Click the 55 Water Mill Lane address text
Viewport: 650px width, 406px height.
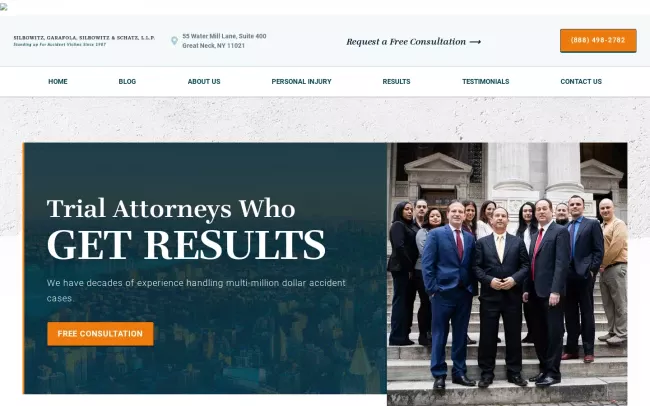tap(224, 36)
